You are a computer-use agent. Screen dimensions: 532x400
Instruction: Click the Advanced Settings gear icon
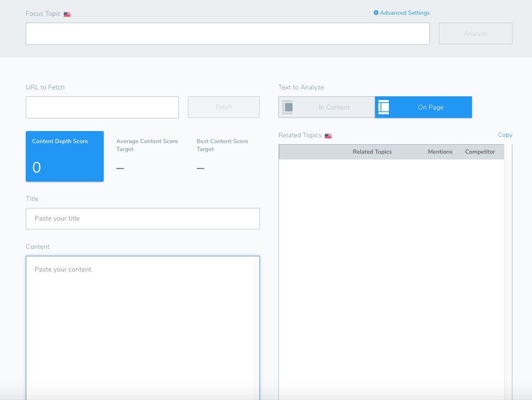(376, 13)
